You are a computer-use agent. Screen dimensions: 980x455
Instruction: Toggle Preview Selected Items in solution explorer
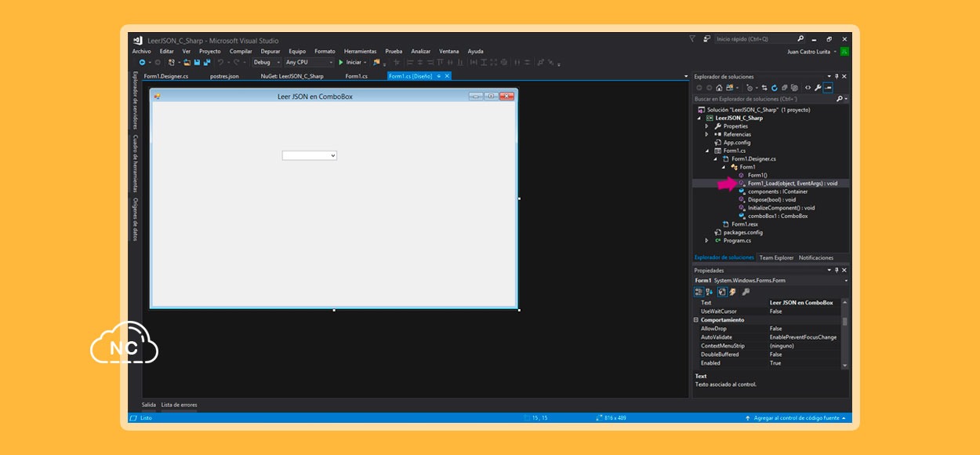click(828, 88)
